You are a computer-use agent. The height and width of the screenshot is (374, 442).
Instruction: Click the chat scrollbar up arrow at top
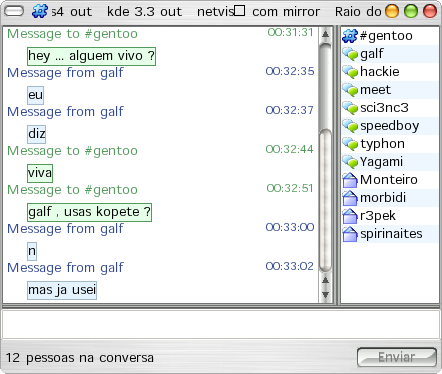[x=325, y=34]
